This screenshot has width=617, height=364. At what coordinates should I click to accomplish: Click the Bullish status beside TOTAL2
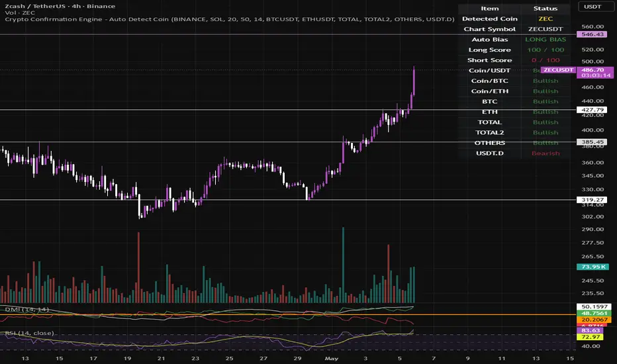coord(546,132)
